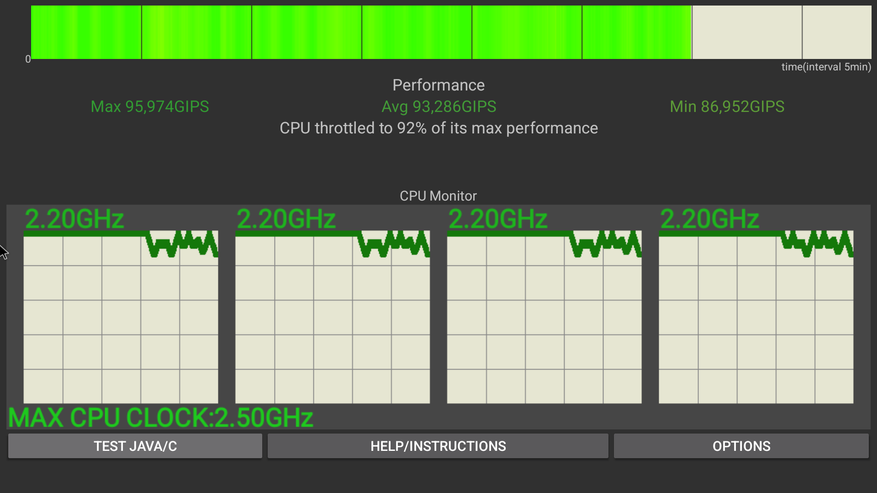Open the HELP/INSTRUCTIONS screen
877x493 pixels.
click(x=438, y=446)
